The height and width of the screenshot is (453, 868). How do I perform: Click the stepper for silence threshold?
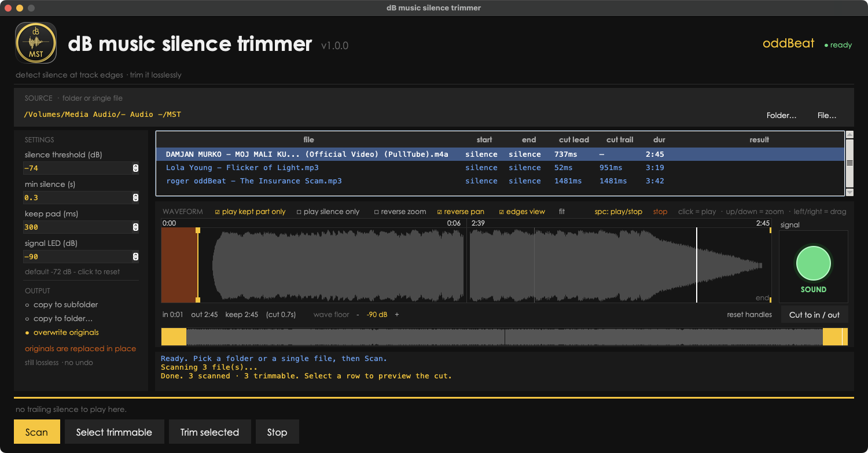pyautogui.click(x=135, y=168)
